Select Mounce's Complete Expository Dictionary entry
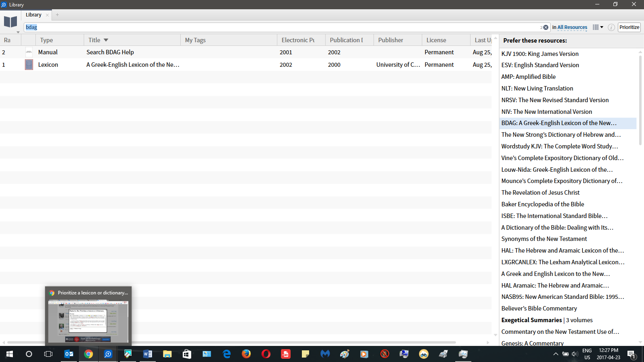This screenshot has width=644, height=362. point(562,181)
